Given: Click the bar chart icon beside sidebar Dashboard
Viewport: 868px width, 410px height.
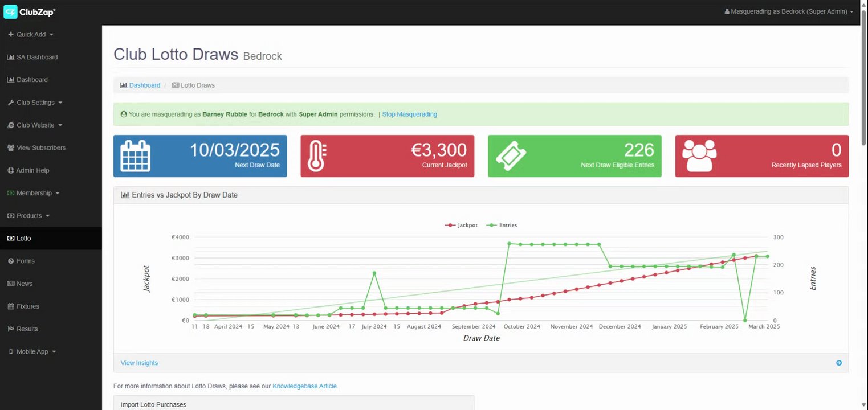Looking at the screenshot, I should pos(11,80).
